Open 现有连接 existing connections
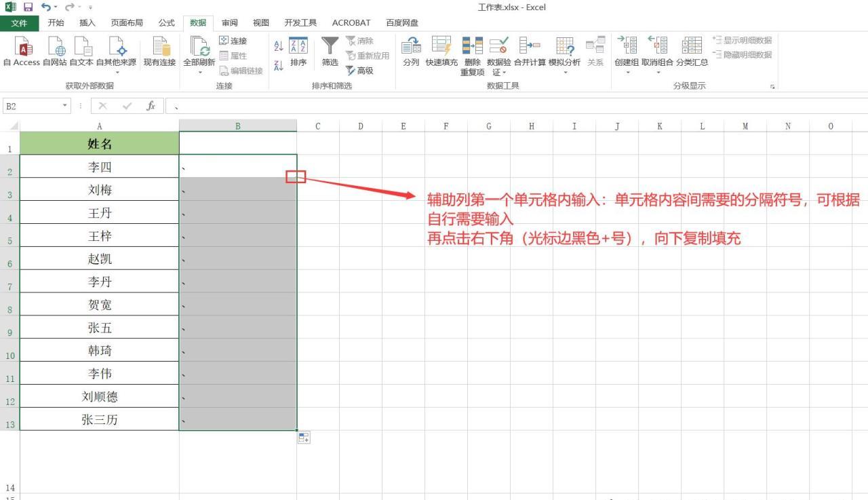 tap(159, 52)
